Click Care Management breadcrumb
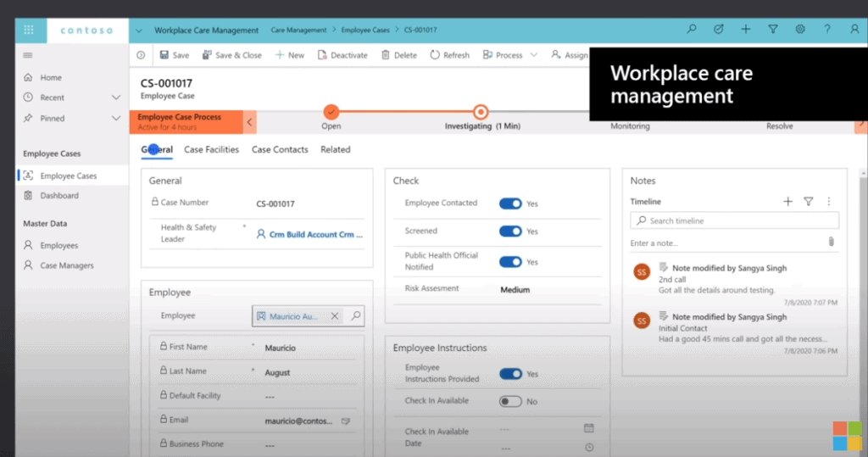Viewport: 868px width, 457px height. pos(298,30)
